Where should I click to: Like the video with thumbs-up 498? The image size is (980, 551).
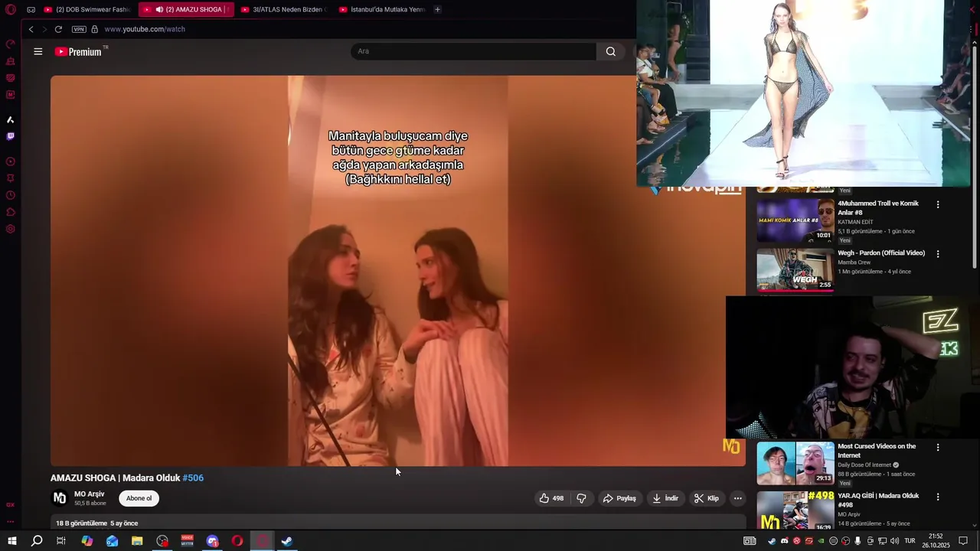coord(551,498)
